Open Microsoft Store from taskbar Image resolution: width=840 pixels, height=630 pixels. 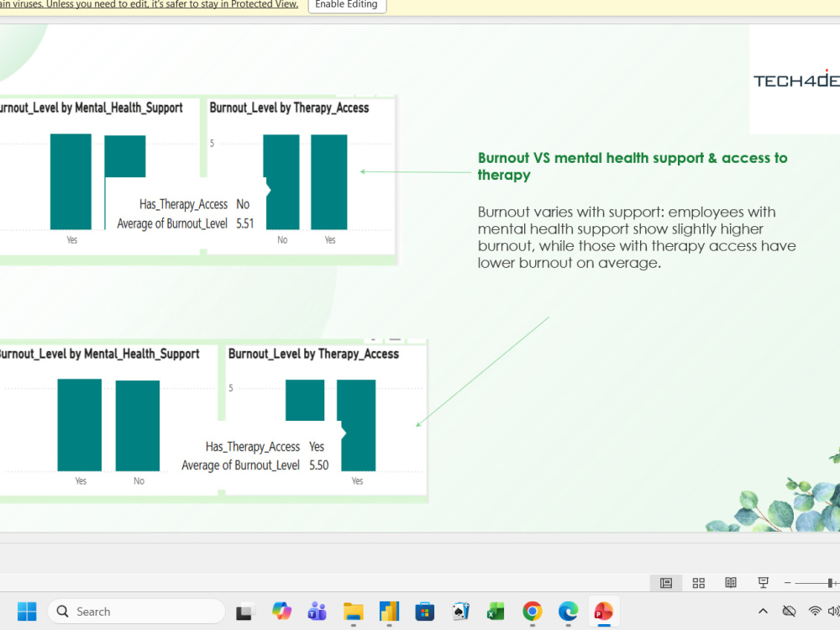pos(425,612)
